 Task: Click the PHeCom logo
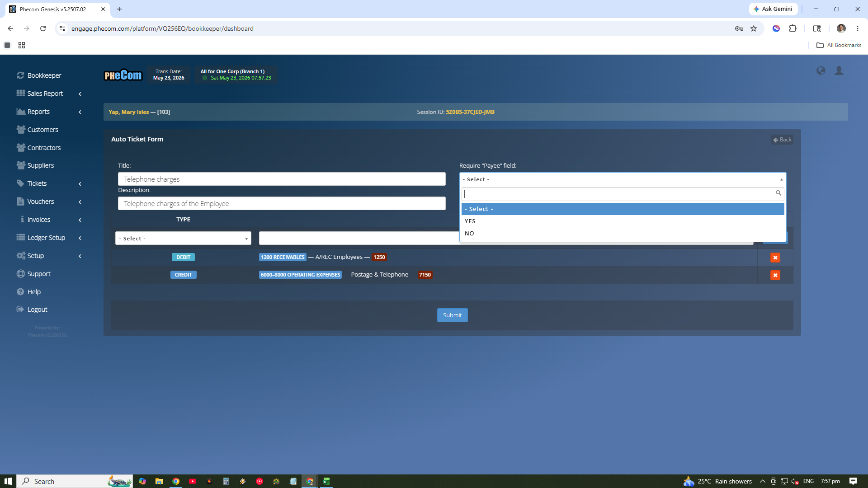tap(123, 75)
